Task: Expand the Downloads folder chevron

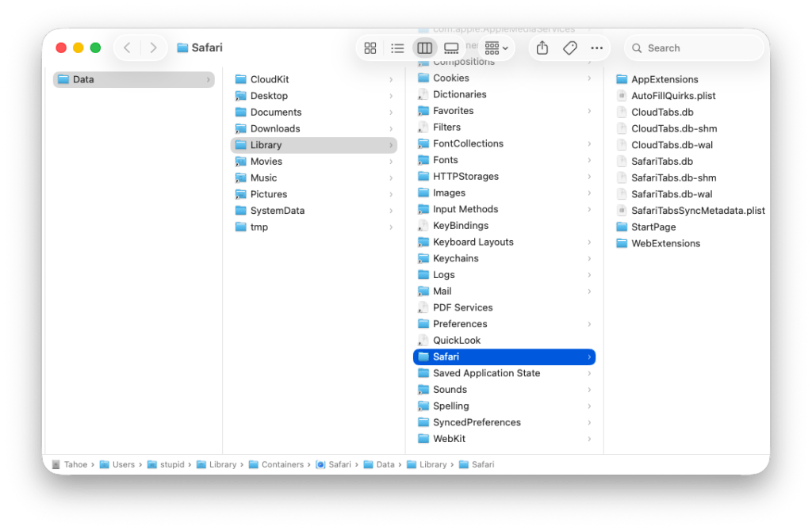Action: click(391, 129)
